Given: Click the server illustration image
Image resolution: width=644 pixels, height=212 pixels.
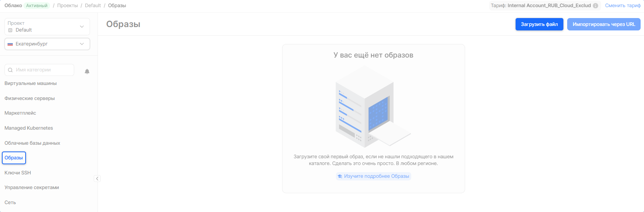Looking at the screenshot, I should pos(373,106).
